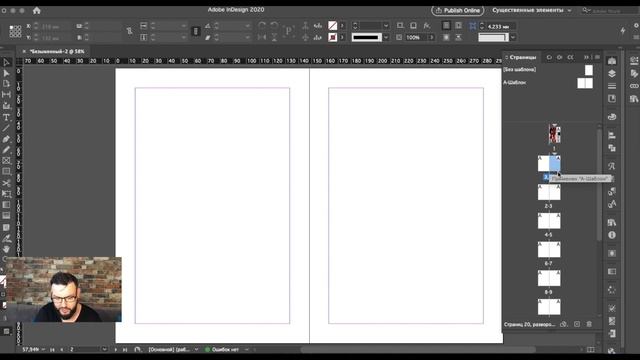Switch to the Страницы panel tab
Image resolution: width=640 pixels, height=360 pixels.
(x=522, y=57)
